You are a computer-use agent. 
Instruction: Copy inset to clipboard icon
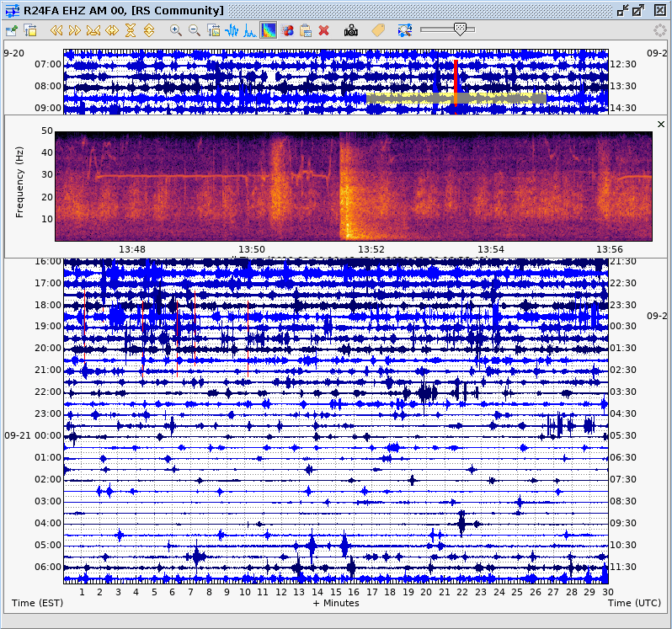click(x=306, y=30)
